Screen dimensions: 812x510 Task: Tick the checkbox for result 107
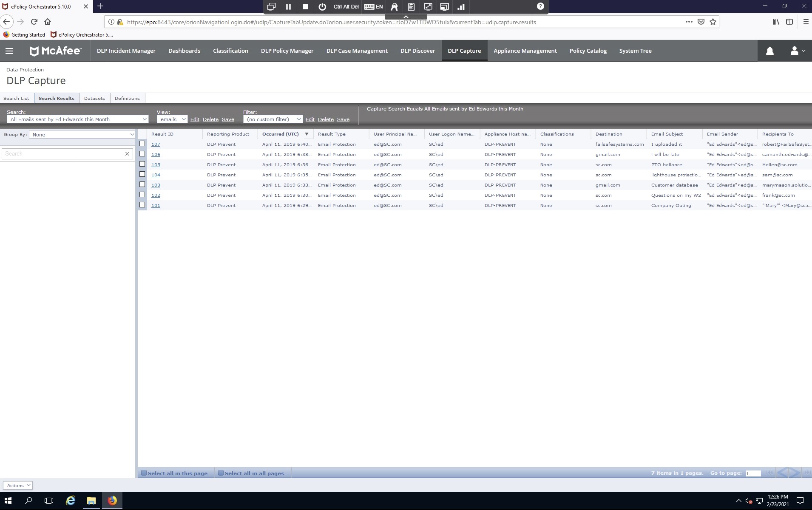point(142,144)
